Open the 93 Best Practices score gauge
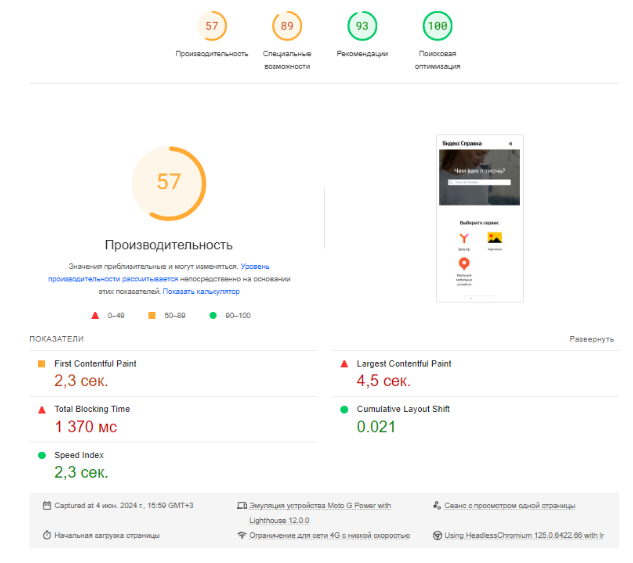This screenshot has height=563, width=633. 362,26
